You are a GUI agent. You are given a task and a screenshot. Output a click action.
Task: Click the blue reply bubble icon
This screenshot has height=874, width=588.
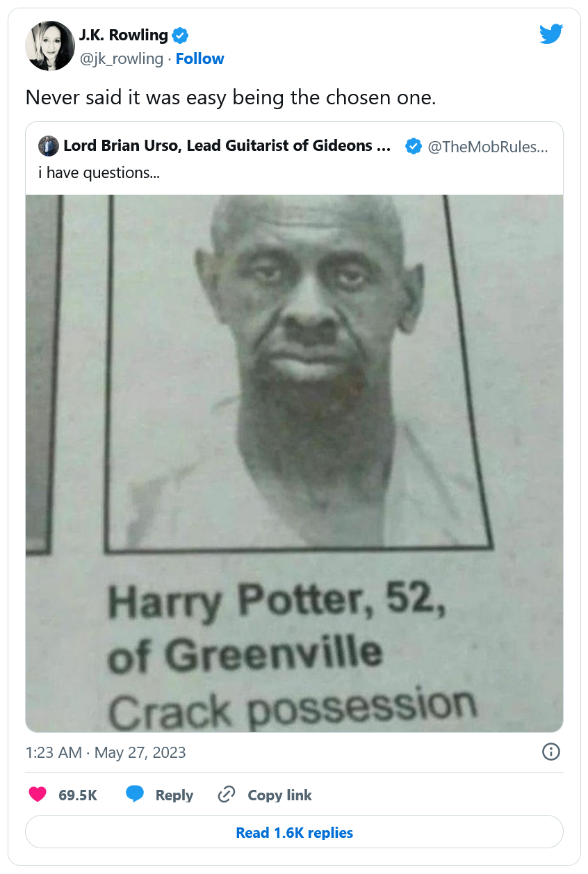(135, 794)
